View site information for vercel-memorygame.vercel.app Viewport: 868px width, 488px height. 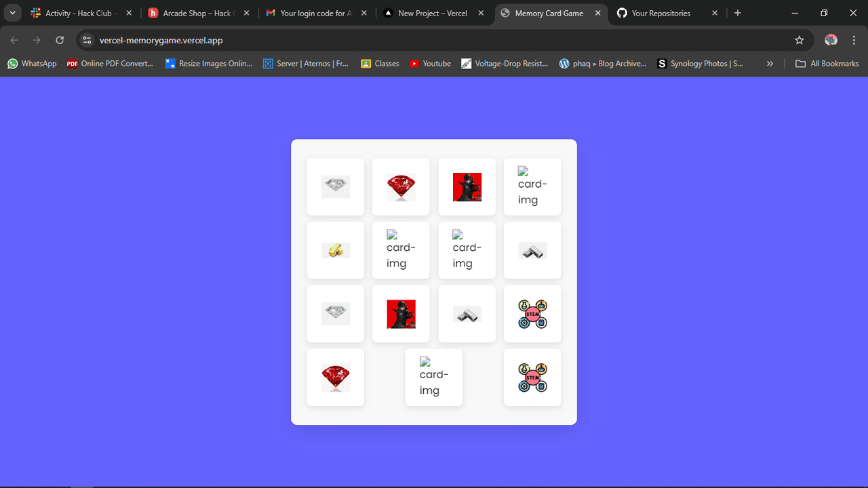pos(87,40)
